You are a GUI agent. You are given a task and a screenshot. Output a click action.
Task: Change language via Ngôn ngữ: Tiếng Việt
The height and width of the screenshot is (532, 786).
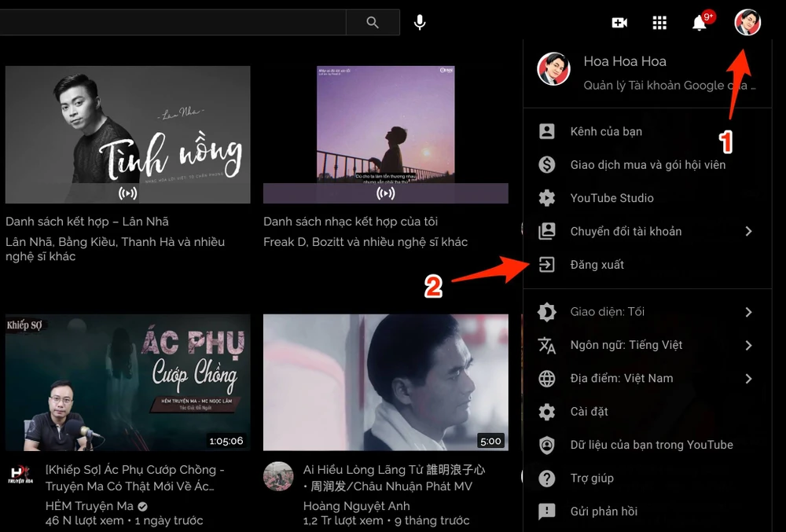(x=623, y=345)
